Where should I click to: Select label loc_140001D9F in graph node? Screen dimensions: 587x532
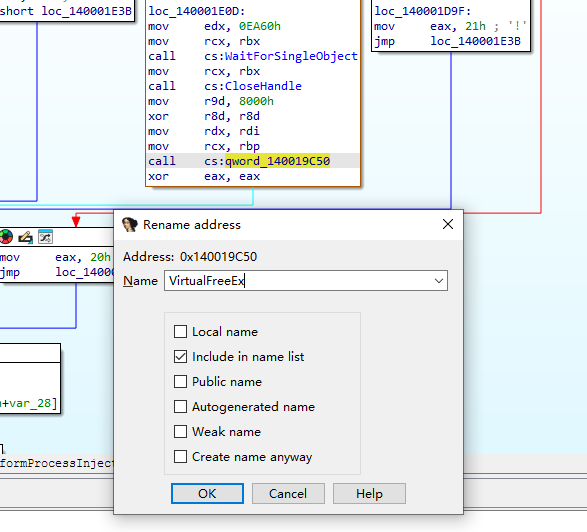pos(422,11)
